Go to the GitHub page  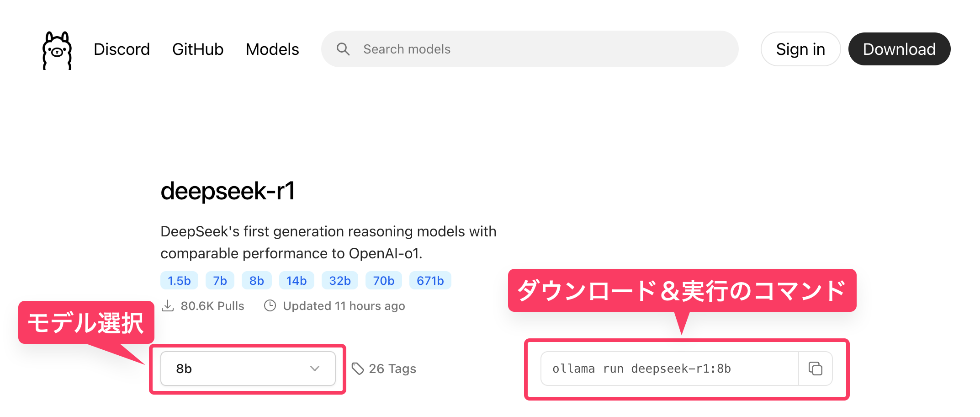tap(198, 49)
